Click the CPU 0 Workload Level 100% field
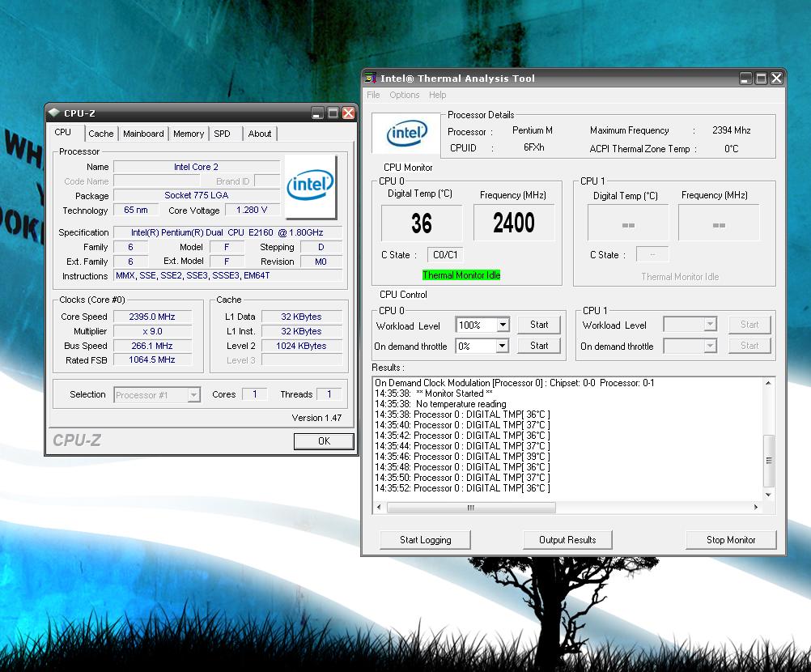Screen dimensions: 811x672 point(477,325)
